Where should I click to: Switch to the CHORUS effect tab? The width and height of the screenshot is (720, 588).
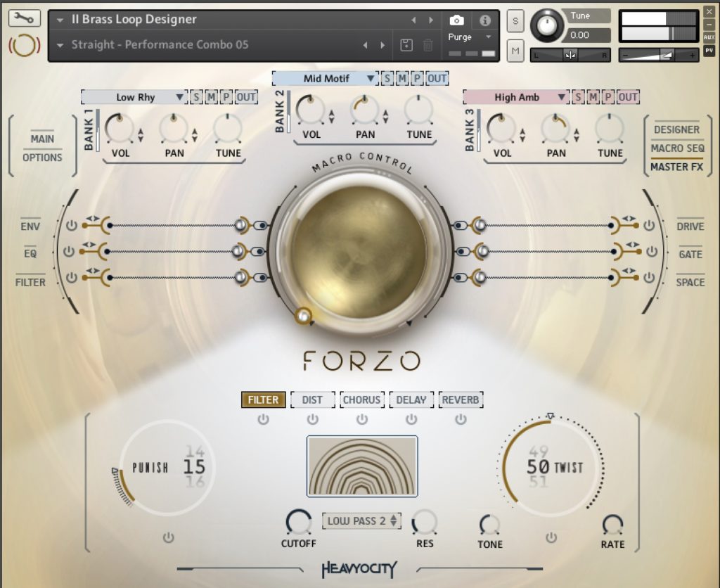point(362,400)
